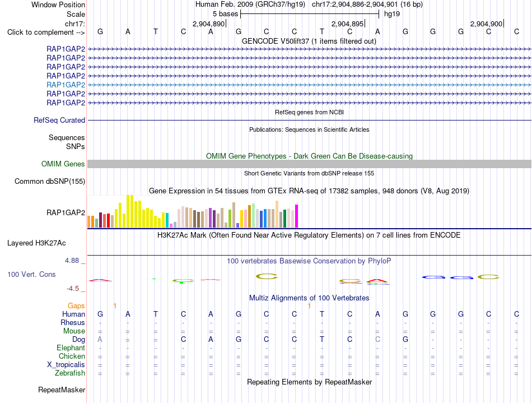The image size is (532, 403).
Task: Click RAP1GAP2 label beside GTEx bar chart
Action: click(66, 212)
